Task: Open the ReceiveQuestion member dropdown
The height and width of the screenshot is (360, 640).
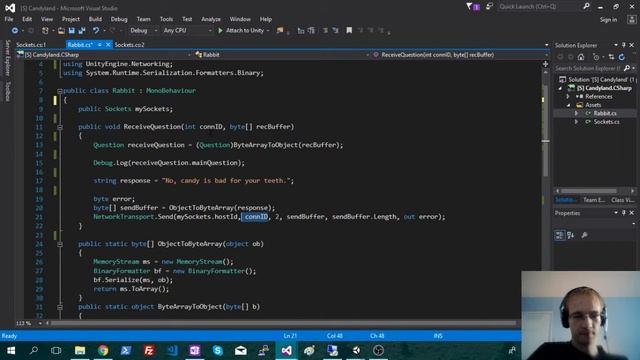Action: [x=460, y=55]
